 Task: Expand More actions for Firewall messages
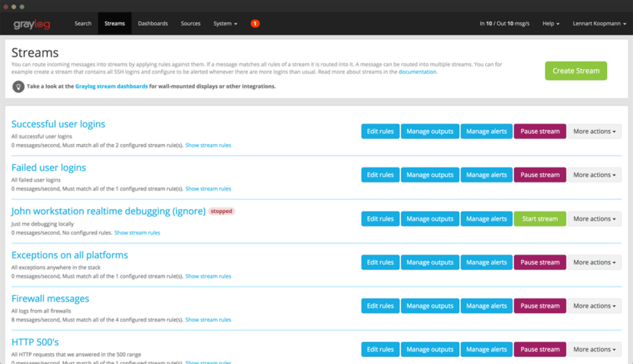tap(594, 305)
